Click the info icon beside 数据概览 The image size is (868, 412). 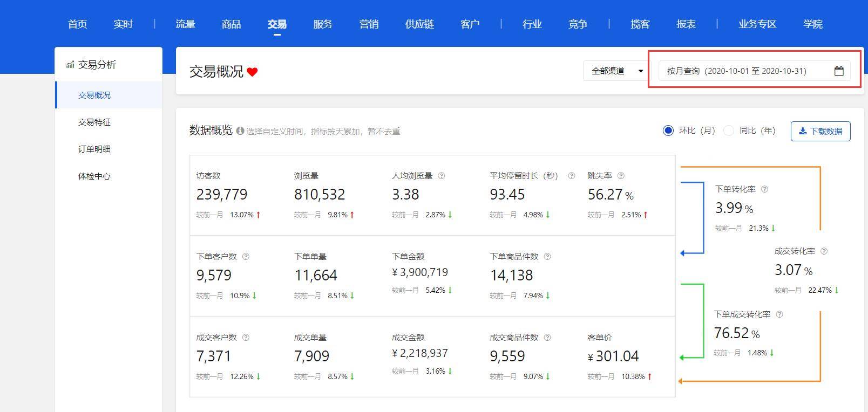coord(240,131)
